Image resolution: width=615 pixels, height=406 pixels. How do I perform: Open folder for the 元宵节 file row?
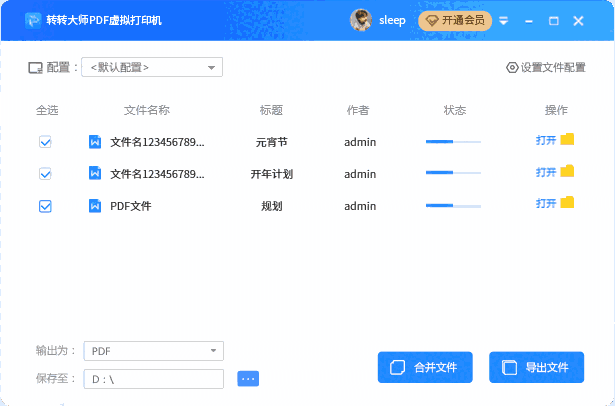[567, 139]
